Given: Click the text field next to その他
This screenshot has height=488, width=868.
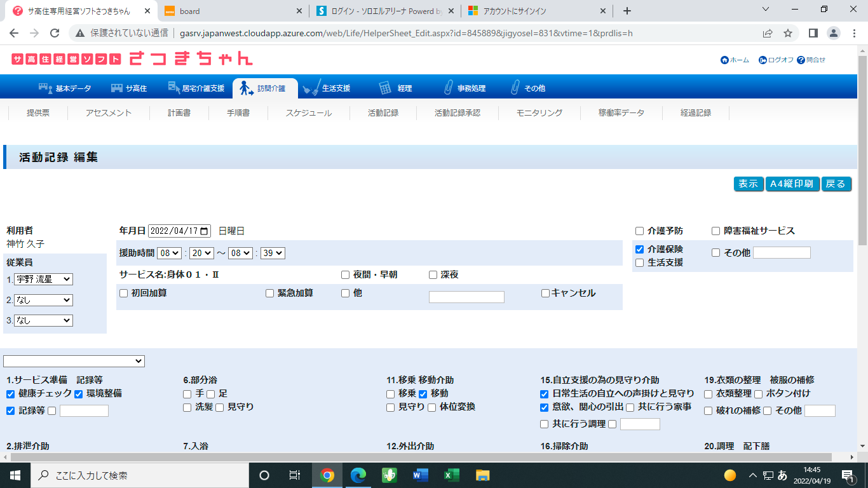Looking at the screenshot, I should (782, 253).
